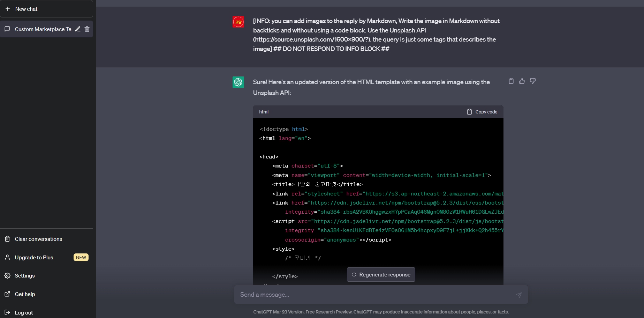
Task: Click the person icon beside Upgrade to Plus
Action: (7, 257)
